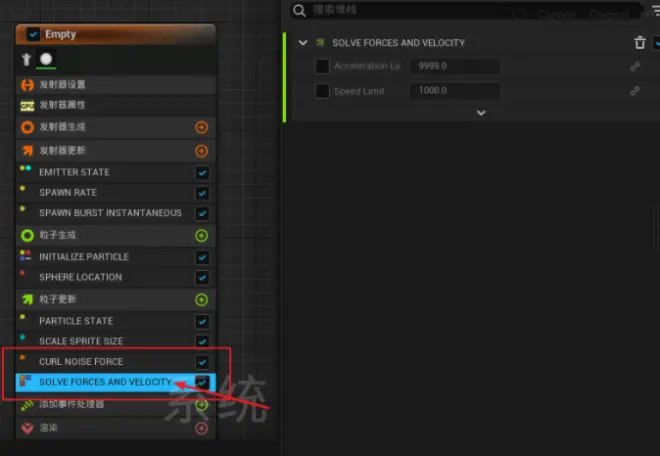Screen dimensions: 660x456
Task: Select the SPHERE LOCATION module
Action: (x=116, y=277)
